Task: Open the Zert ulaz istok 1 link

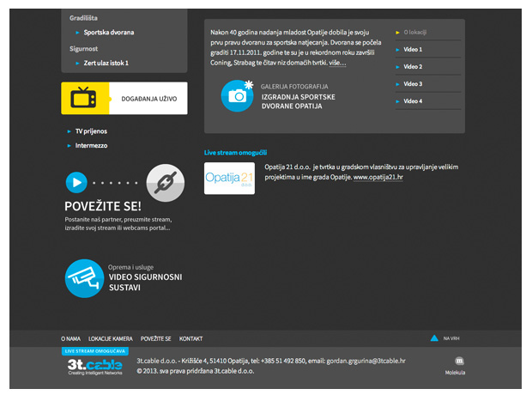Action: click(106, 63)
